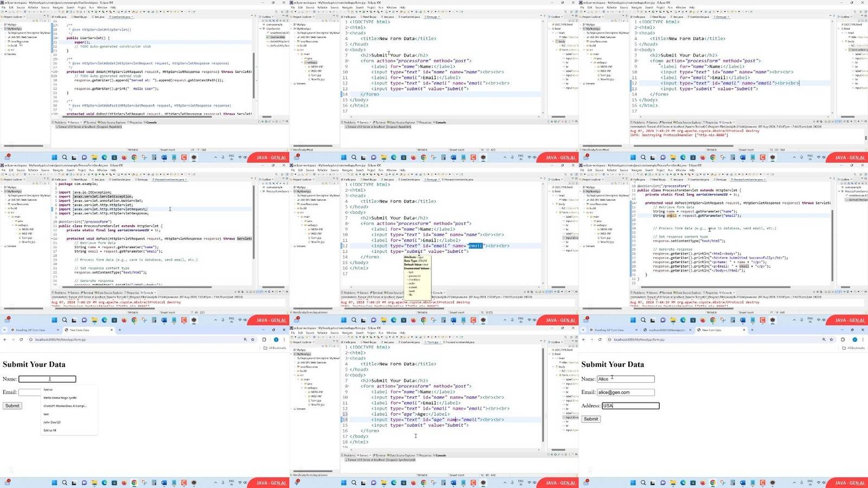The height and width of the screenshot is (488, 868).
Task: Click Name field containing Alice
Action: (626, 379)
